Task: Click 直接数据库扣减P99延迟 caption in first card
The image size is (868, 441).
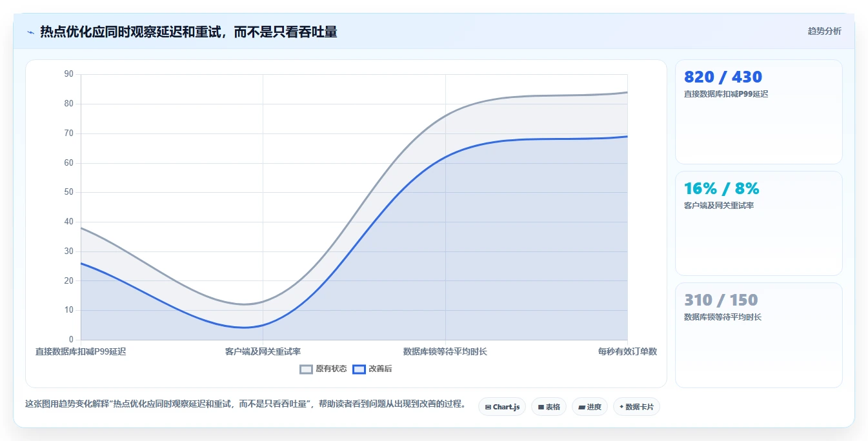Action: (726, 94)
